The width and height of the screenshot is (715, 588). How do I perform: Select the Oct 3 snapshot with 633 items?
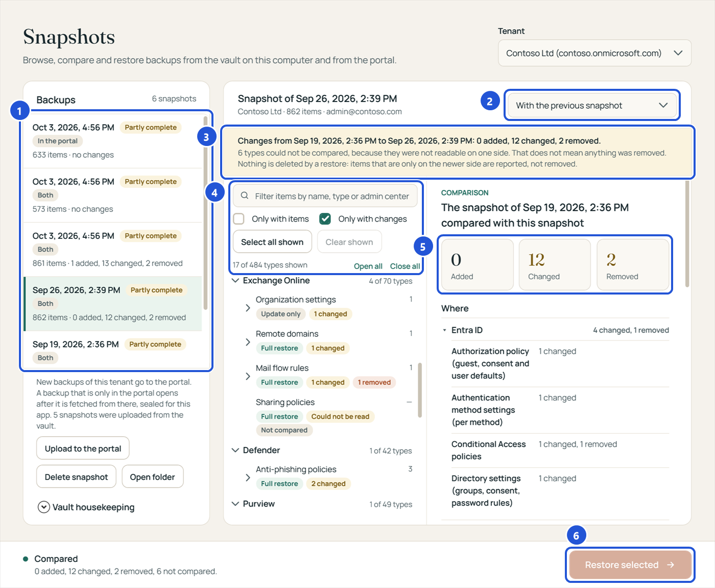point(113,141)
